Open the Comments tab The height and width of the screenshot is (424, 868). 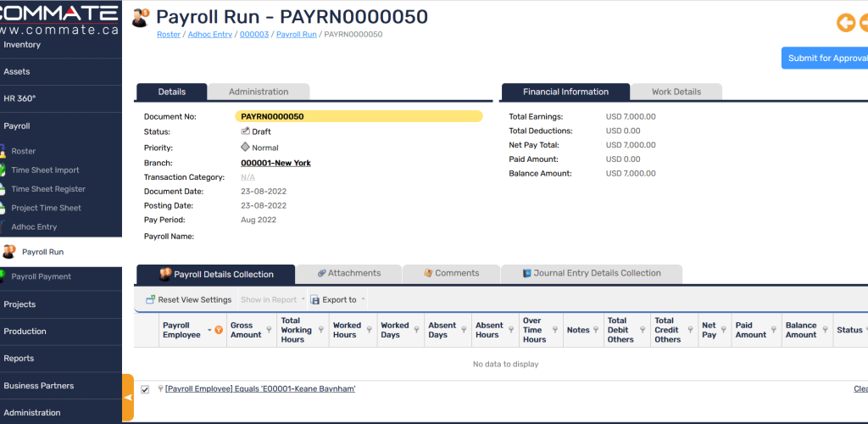pyautogui.click(x=451, y=273)
